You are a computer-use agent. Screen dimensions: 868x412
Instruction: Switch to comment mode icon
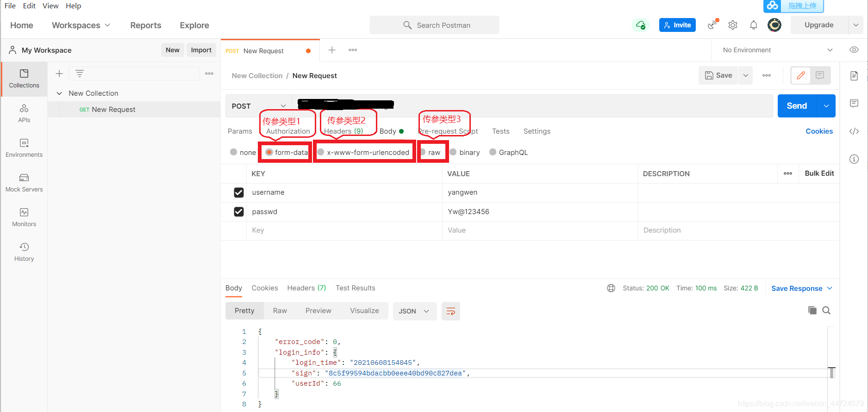pyautogui.click(x=820, y=75)
